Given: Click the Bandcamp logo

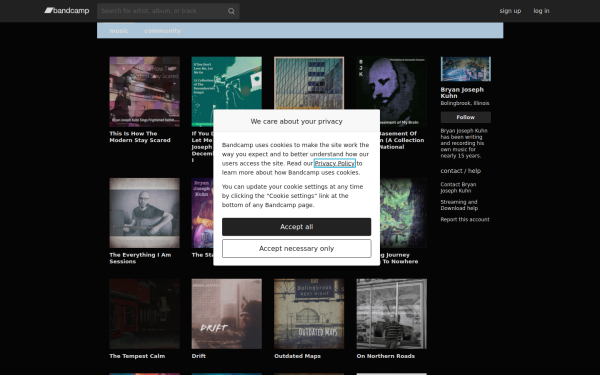Looking at the screenshot, I should (x=67, y=11).
